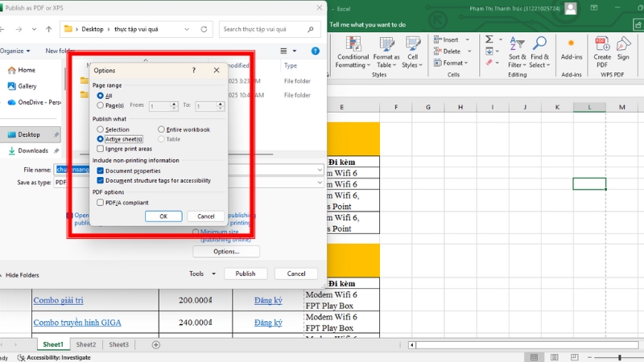Switch to the Sheet3 tab

pos(118,344)
